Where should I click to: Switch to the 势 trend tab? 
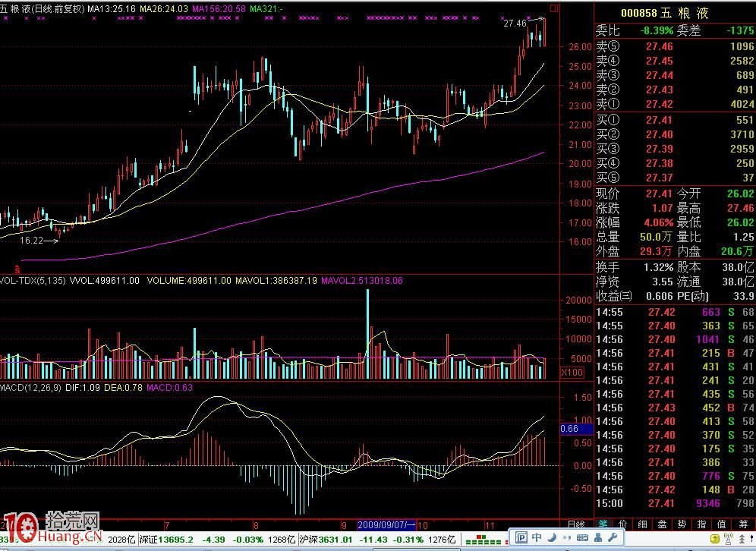[682, 524]
